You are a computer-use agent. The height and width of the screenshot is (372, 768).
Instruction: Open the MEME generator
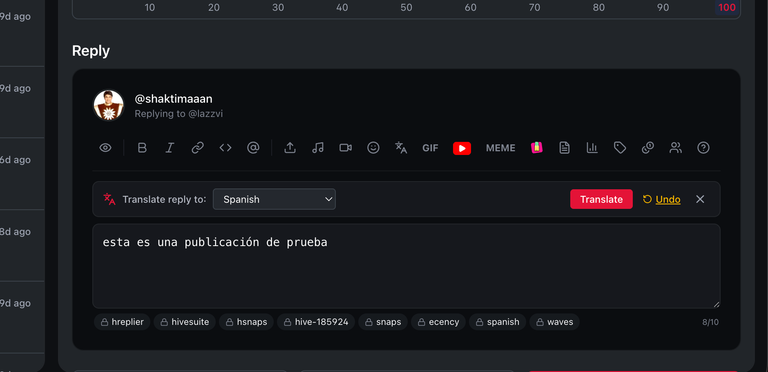pyautogui.click(x=500, y=148)
